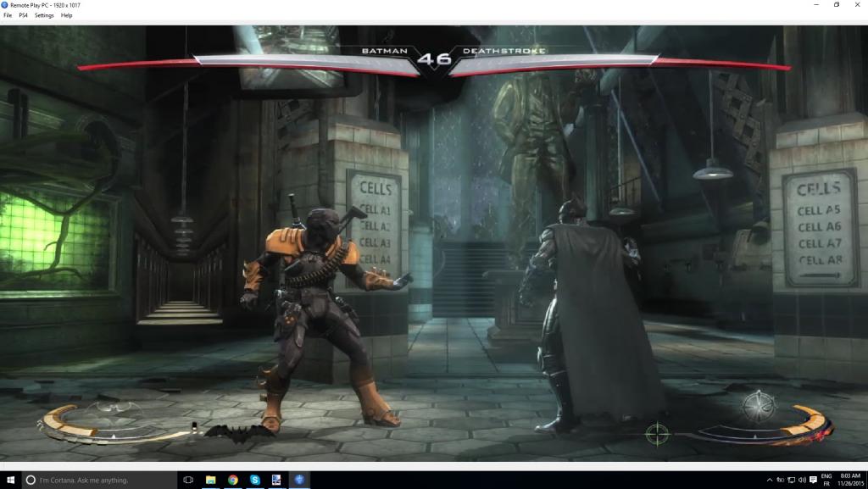Open the Settings menu

[x=44, y=15]
